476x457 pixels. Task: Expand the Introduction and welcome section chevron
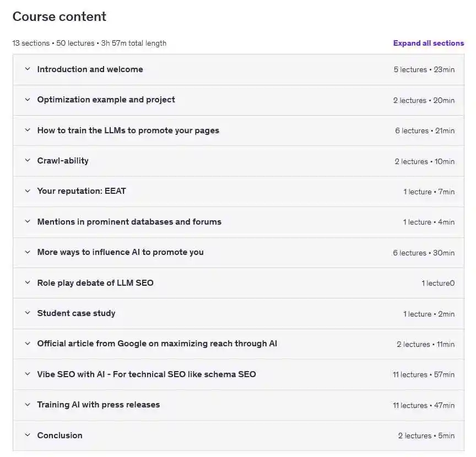click(x=28, y=69)
